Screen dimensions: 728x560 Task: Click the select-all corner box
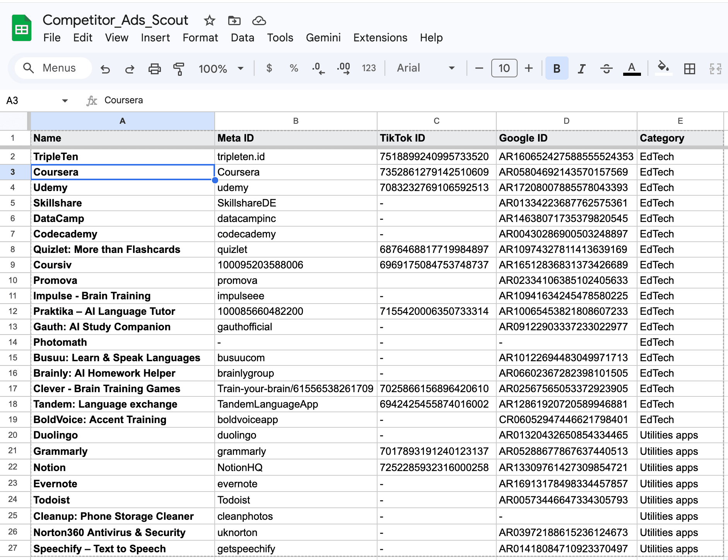15,121
